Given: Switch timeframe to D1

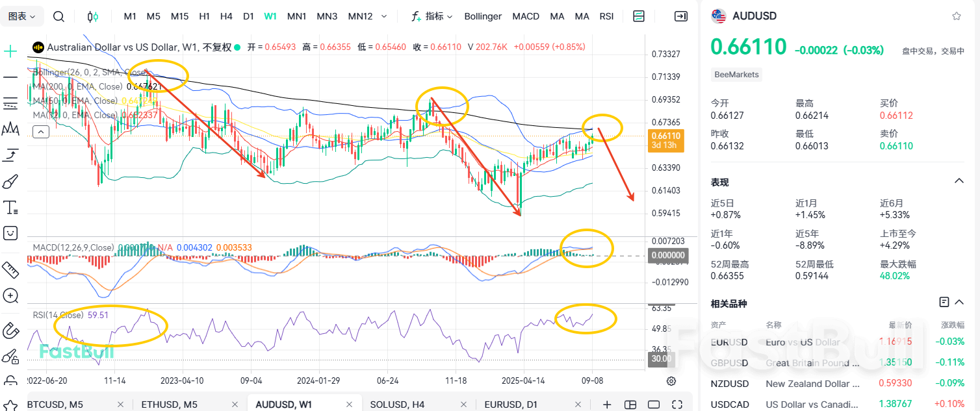Looking at the screenshot, I should (248, 16).
